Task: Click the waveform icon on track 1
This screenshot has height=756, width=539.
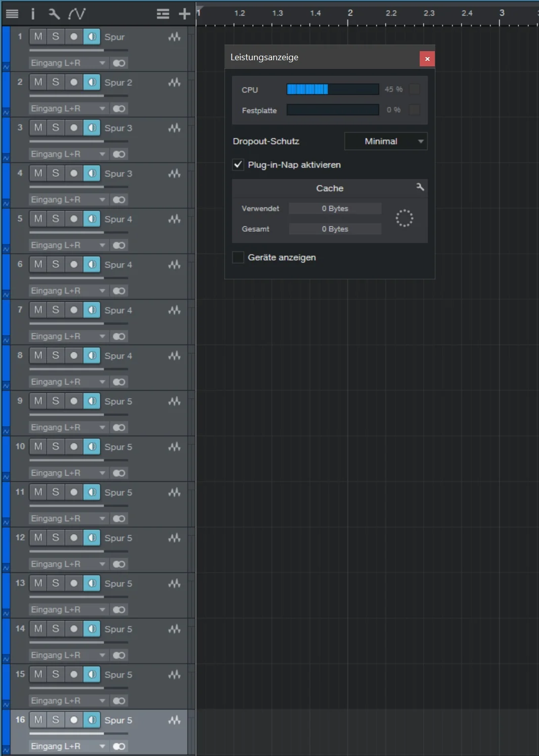Action: pos(174,37)
